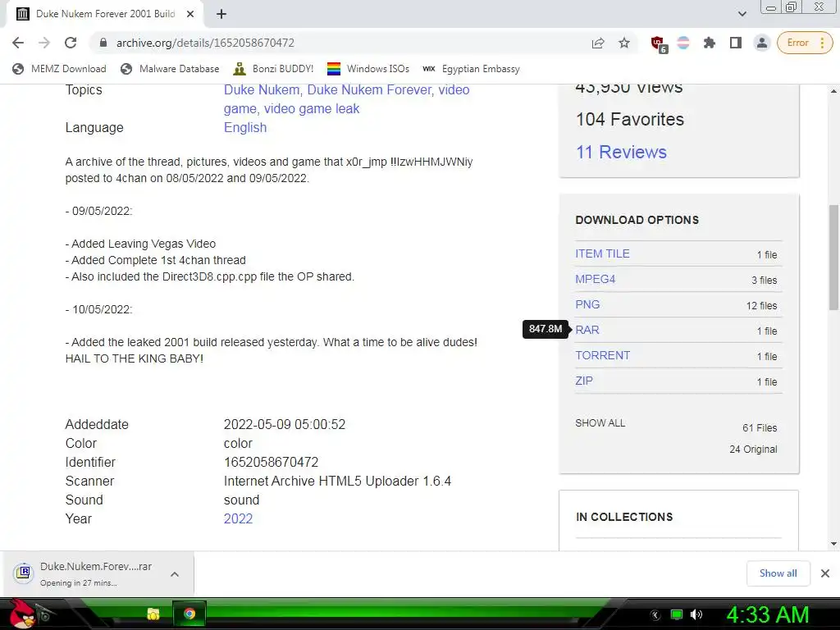The width and height of the screenshot is (840, 630).
Task: Open Windows ISOs bookmark
Action: pyautogui.click(x=368, y=69)
